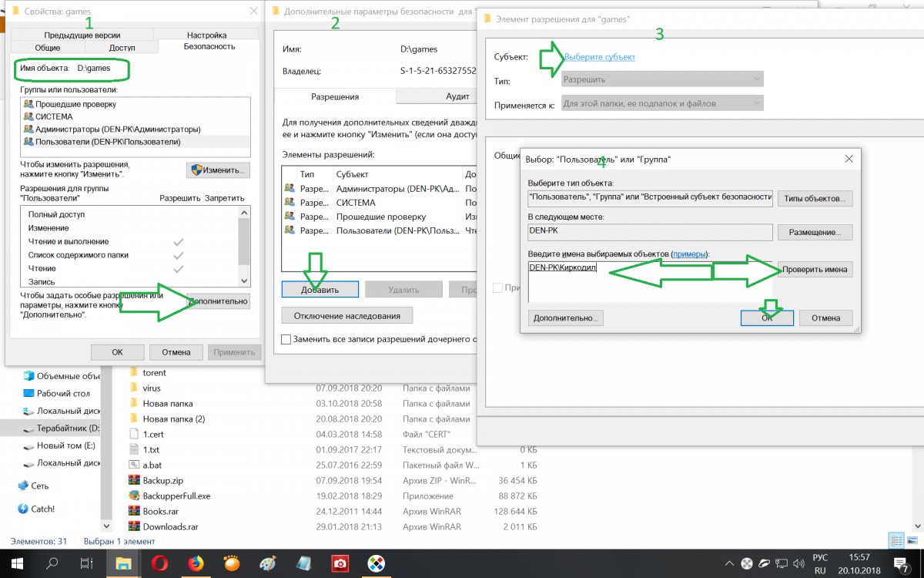Select Объемные объекты in navigation pane
Viewport: 924px width, 578px height.
point(62,376)
